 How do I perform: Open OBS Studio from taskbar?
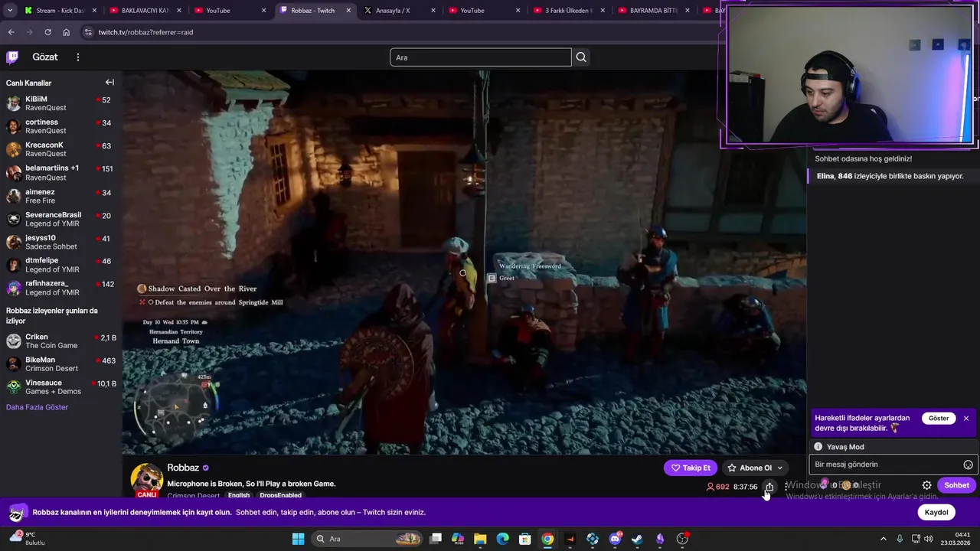[682, 539]
